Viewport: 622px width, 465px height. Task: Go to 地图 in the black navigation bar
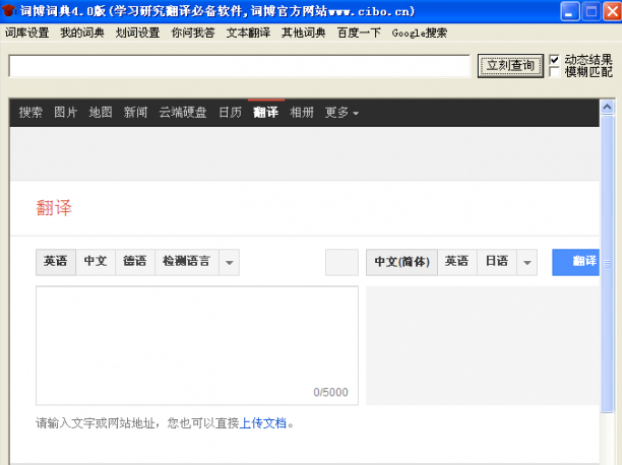(100, 113)
